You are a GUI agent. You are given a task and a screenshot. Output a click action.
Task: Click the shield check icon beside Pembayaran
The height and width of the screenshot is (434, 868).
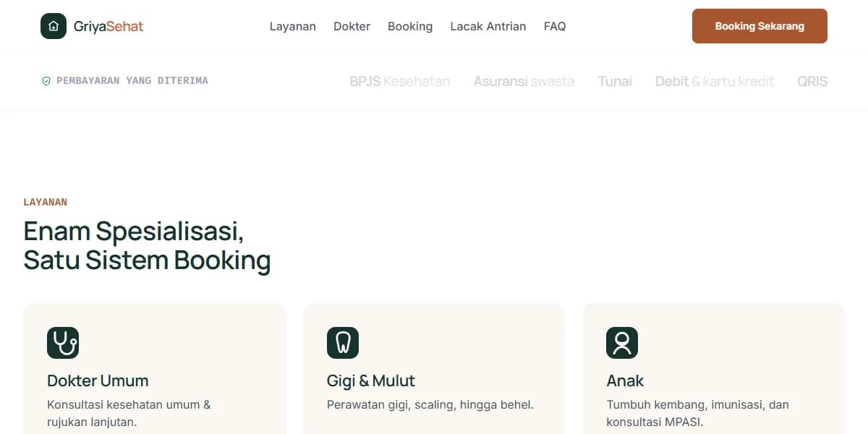(46, 81)
